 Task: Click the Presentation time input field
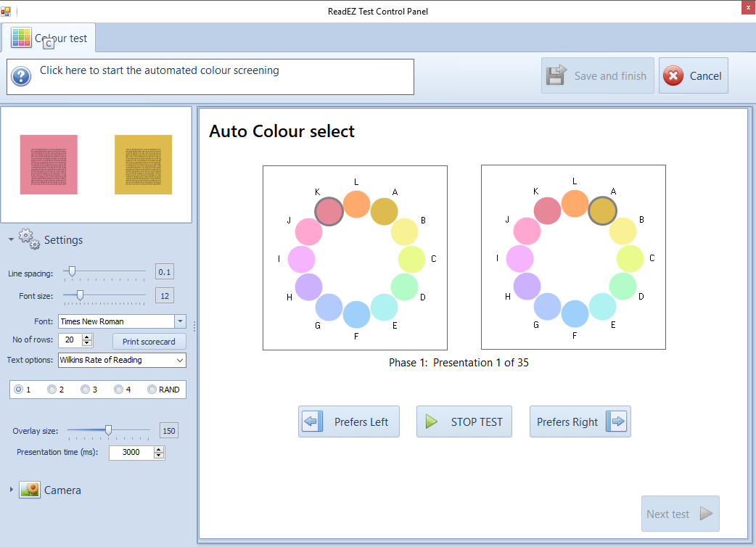(131, 453)
